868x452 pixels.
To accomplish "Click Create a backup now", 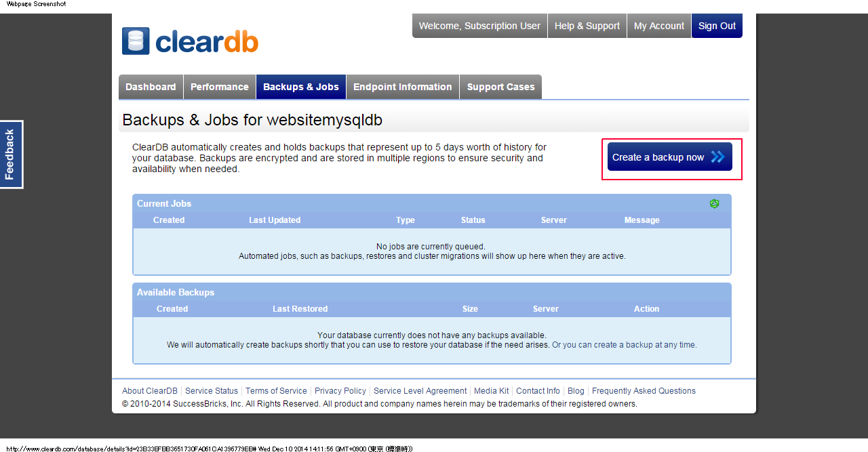I will pos(669,157).
